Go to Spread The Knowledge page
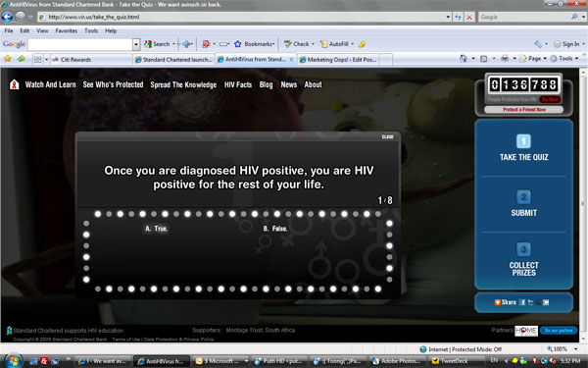The image size is (588, 368). click(183, 84)
